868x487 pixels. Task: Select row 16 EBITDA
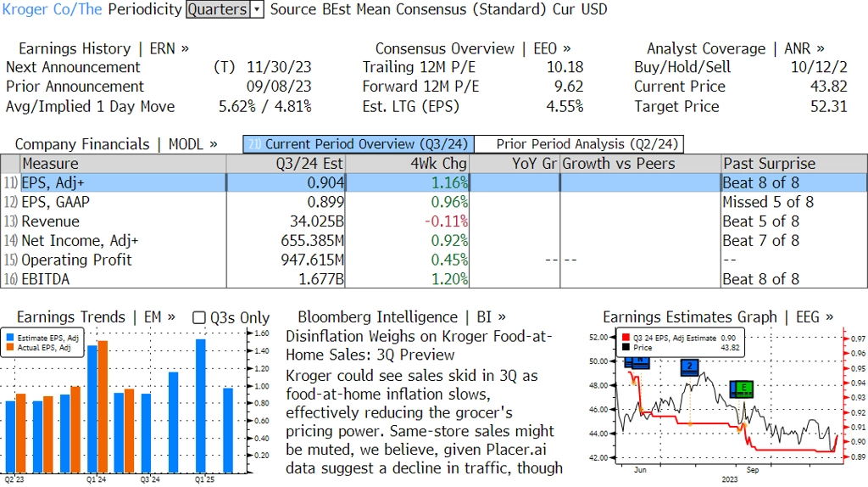[x=434, y=279]
